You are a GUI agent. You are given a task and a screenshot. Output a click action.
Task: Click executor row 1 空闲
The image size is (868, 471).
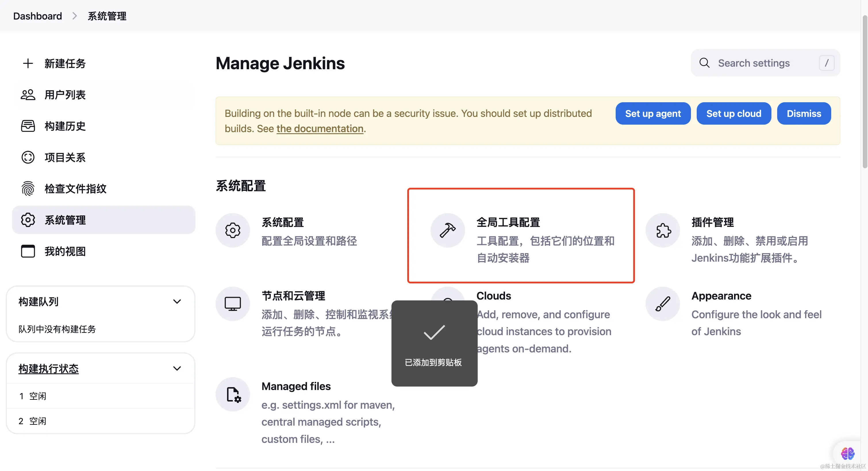coord(100,396)
